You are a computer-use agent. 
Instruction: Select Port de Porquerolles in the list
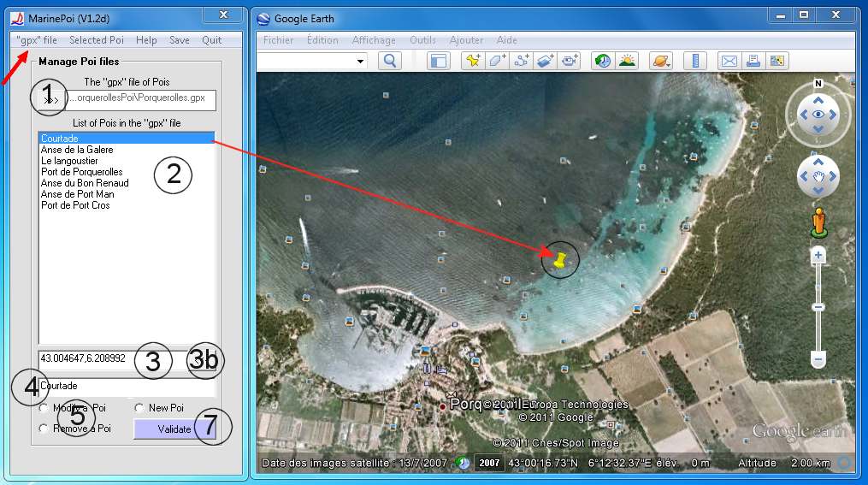(127, 172)
